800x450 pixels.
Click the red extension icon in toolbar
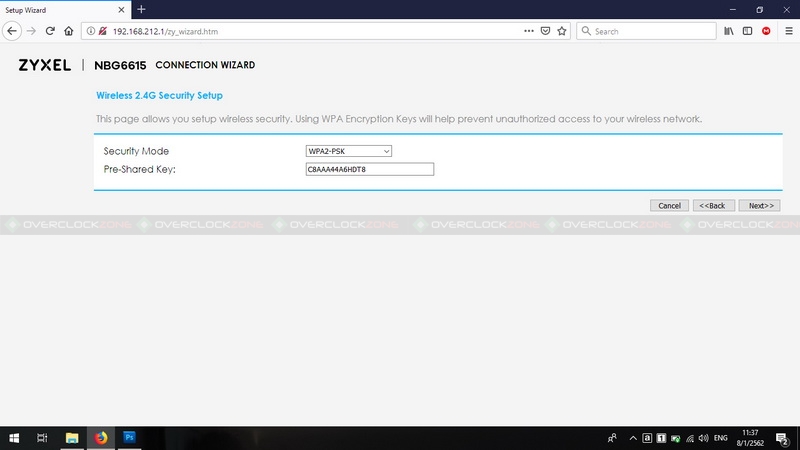766,31
